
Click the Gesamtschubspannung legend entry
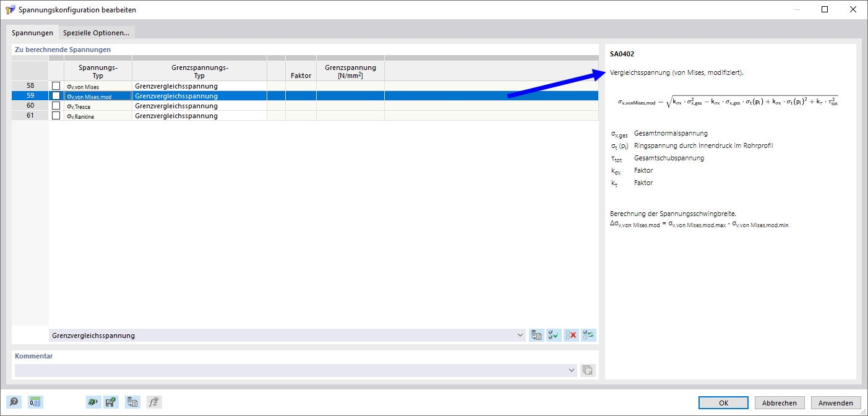click(x=669, y=158)
